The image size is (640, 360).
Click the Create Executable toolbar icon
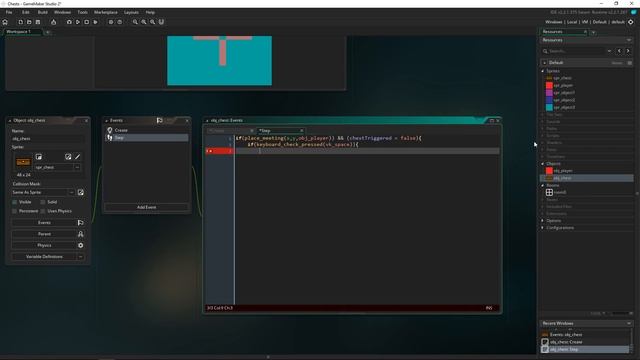click(95, 22)
